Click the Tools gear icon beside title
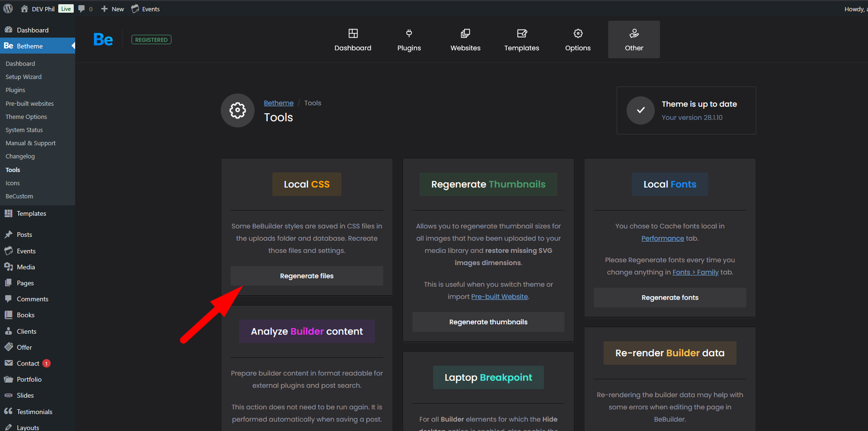868x431 pixels. [238, 110]
